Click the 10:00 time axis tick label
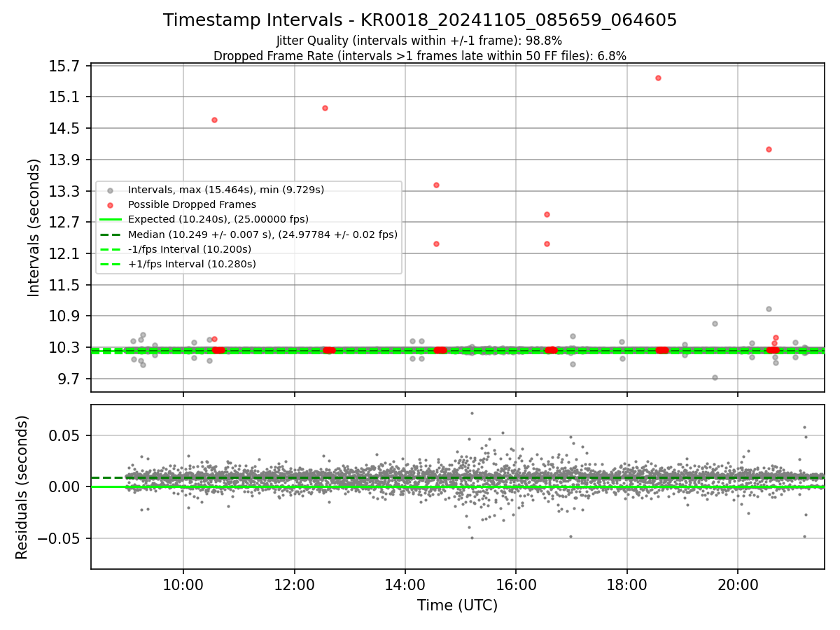Image resolution: width=840 pixels, height=630 pixels. (183, 585)
